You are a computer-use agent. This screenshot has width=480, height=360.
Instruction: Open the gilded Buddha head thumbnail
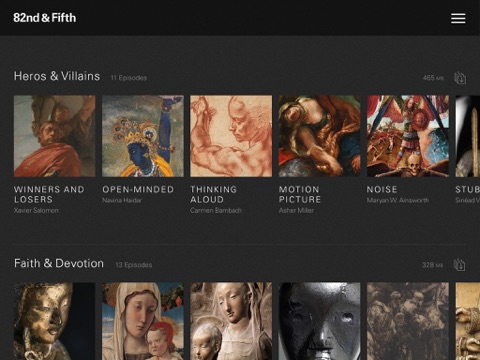click(55, 321)
